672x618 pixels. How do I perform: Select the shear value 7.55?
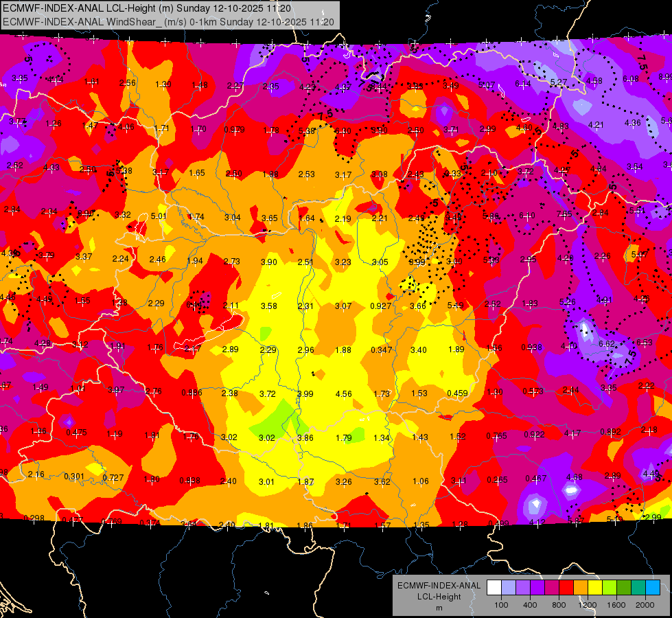(x=564, y=214)
